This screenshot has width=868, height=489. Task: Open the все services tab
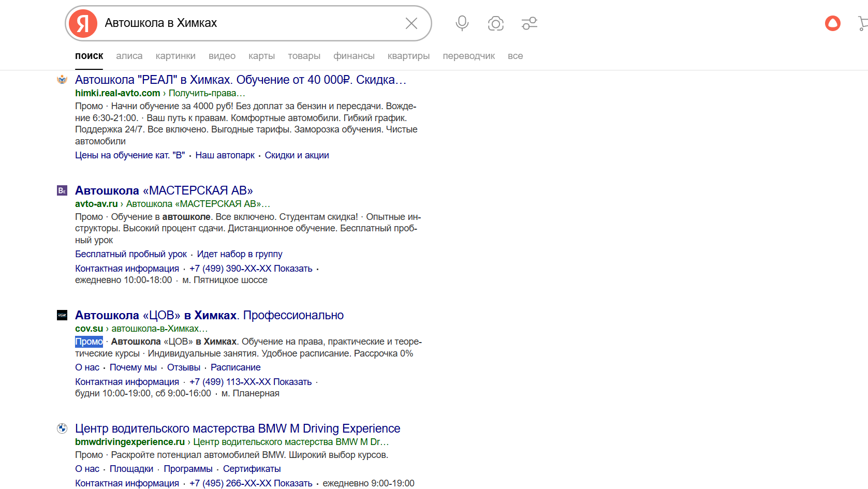(516, 56)
